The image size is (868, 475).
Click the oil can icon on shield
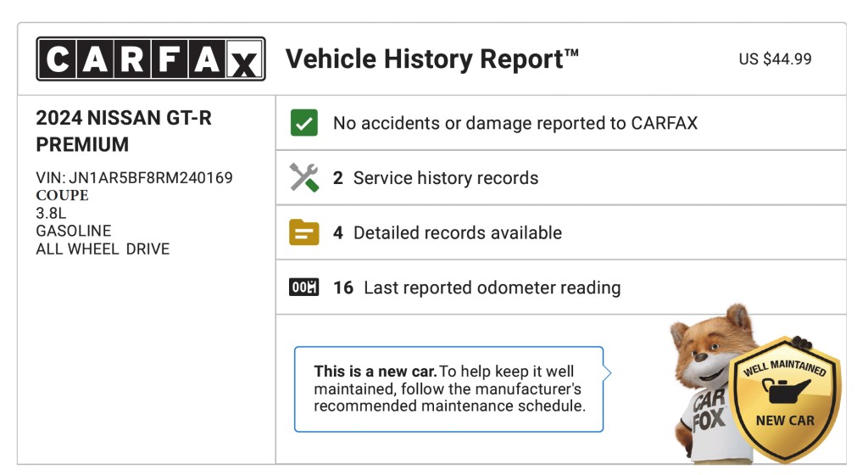[x=786, y=390]
